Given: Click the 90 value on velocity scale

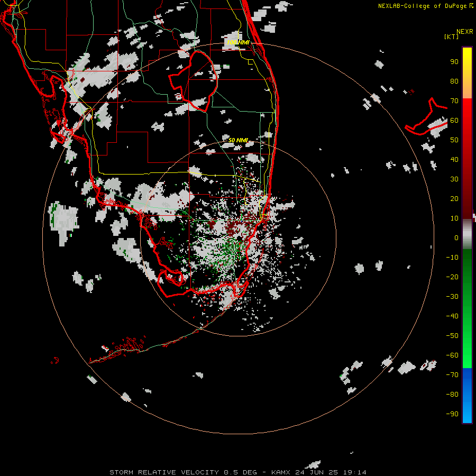Looking at the screenshot, I should tap(454, 62).
